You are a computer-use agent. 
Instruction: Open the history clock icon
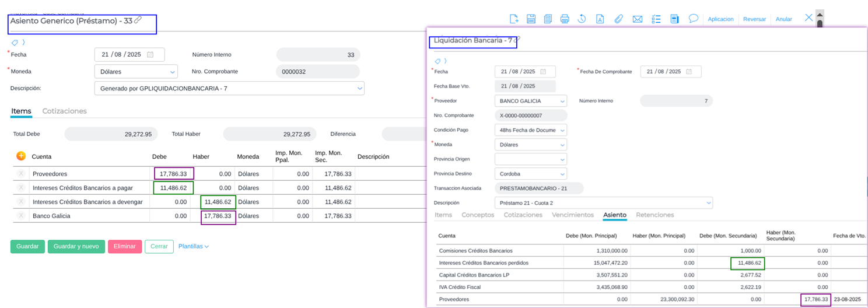pyautogui.click(x=582, y=19)
